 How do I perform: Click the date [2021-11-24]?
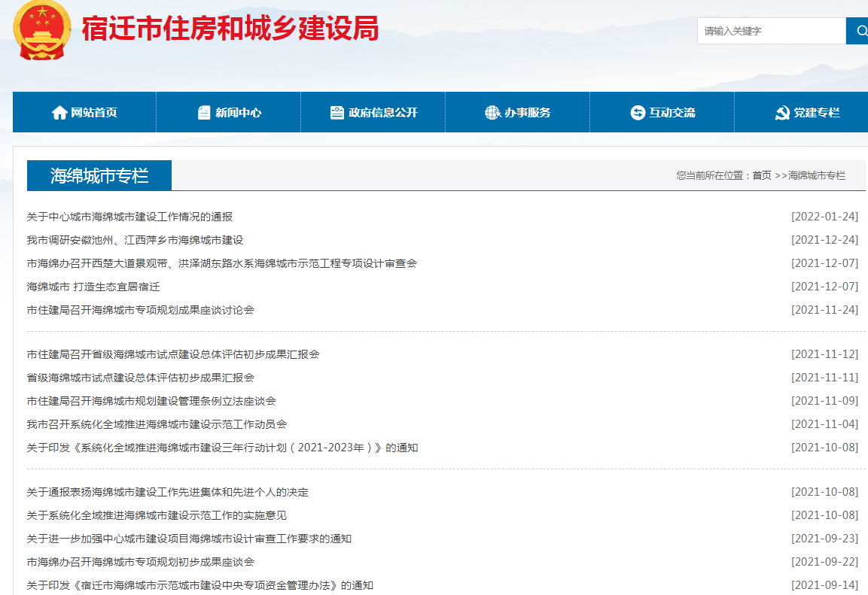click(x=824, y=310)
